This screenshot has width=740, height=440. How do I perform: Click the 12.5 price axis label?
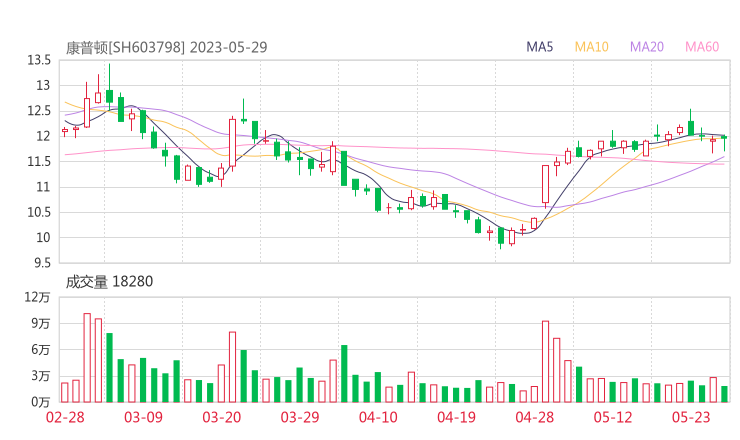(x=39, y=111)
